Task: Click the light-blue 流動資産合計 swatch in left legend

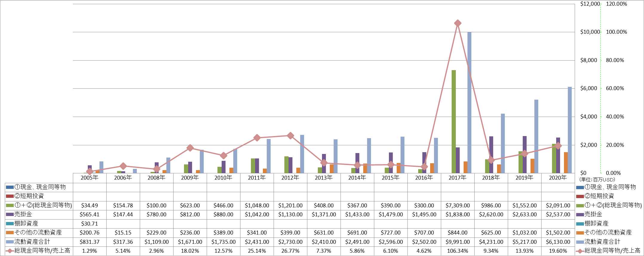Action: click(10, 242)
